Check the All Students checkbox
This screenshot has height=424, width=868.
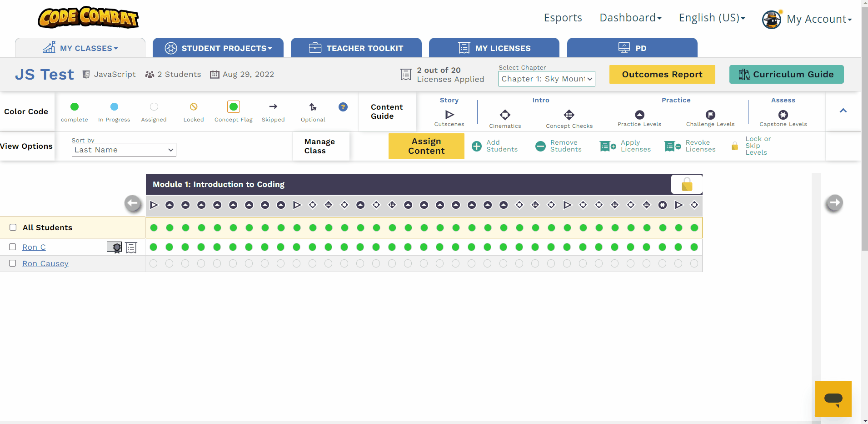13,227
